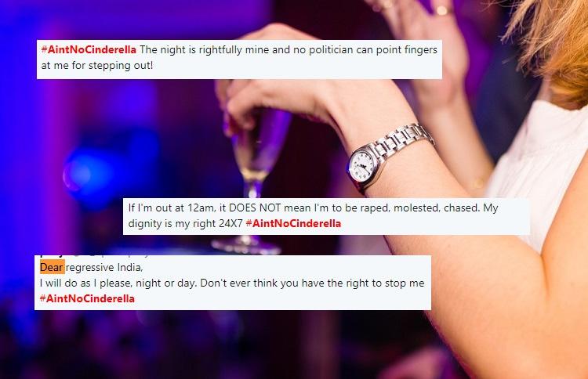Open the #AintNoCinderella hashtag in the bottom tweet
Viewport: 588px width, 379px height.
(x=87, y=298)
